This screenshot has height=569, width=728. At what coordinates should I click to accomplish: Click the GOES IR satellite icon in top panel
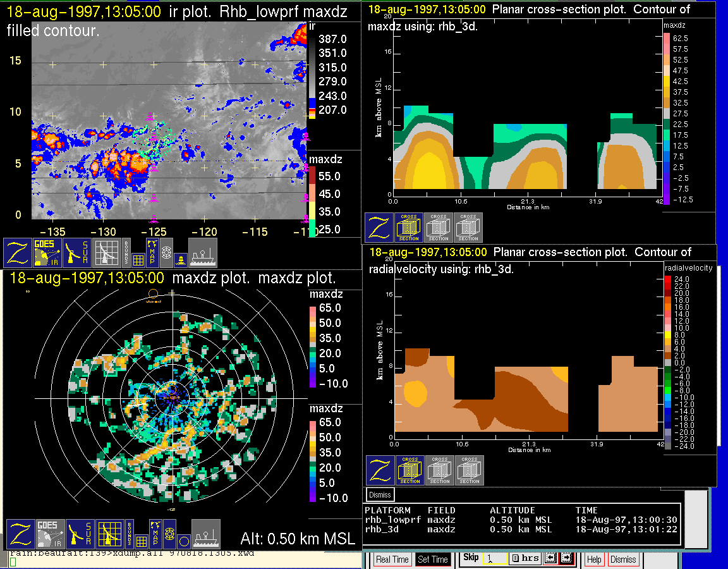click(48, 252)
